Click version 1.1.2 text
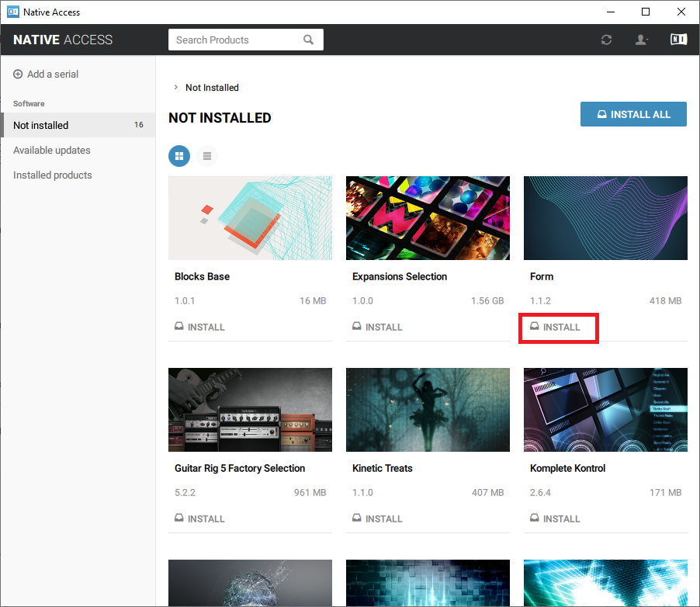The width and height of the screenshot is (700, 607). [540, 301]
